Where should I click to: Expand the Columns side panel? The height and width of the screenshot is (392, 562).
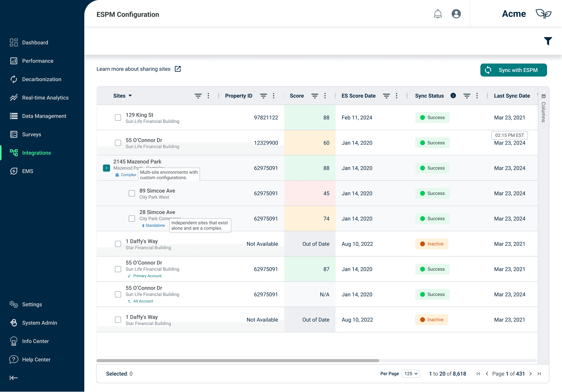click(543, 108)
